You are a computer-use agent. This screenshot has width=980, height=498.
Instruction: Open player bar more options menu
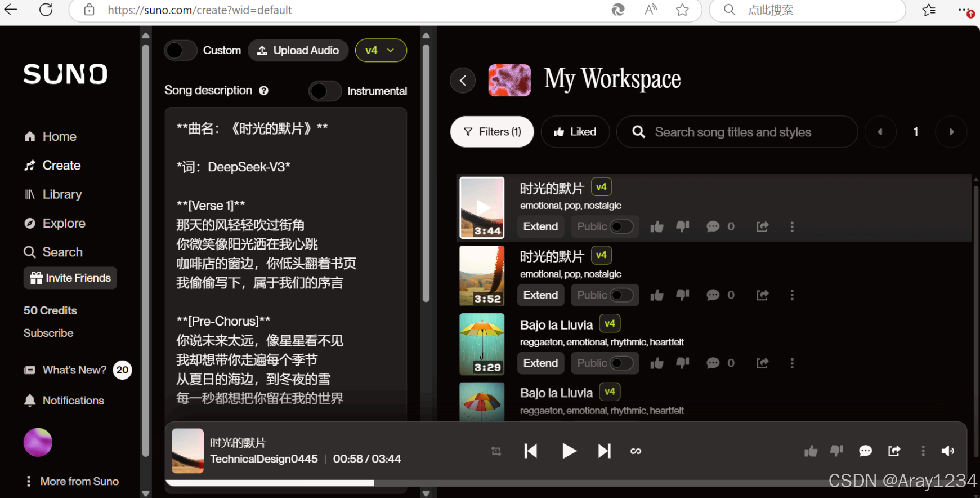(923, 451)
